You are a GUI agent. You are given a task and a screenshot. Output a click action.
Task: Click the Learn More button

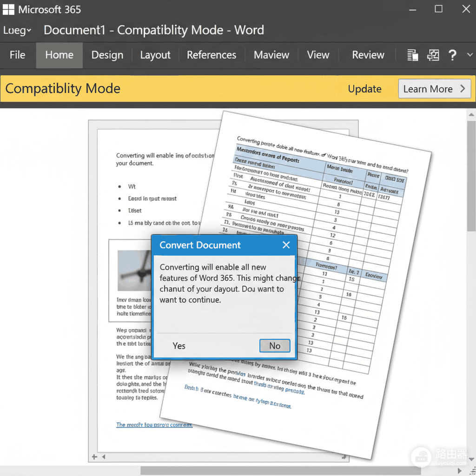click(435, 89)
